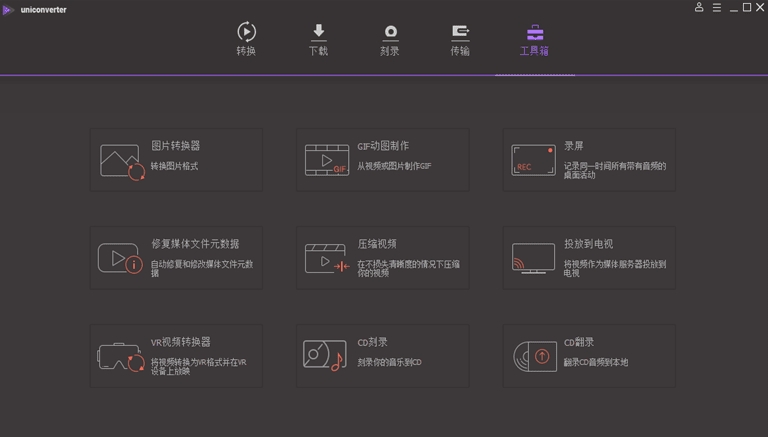Minimize the uniconverter window

click(x=733, y=8)
